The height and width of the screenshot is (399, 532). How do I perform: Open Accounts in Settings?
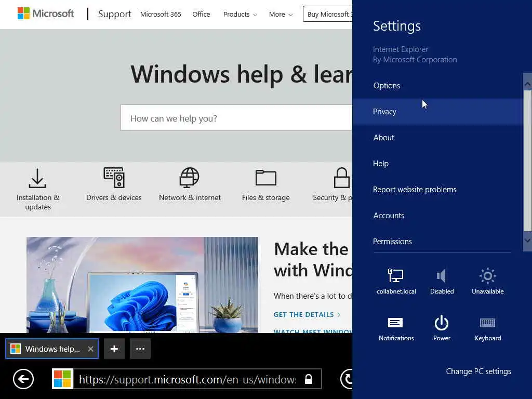437,216
